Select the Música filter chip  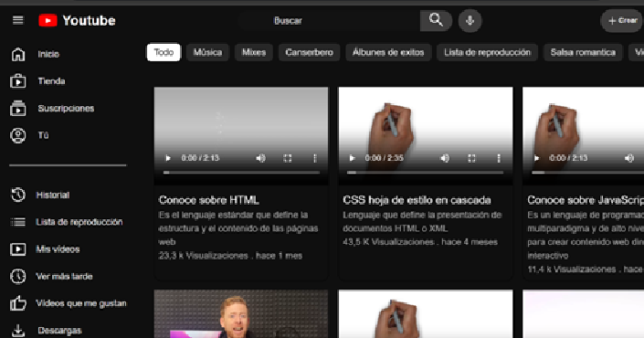tap(207, 53)
